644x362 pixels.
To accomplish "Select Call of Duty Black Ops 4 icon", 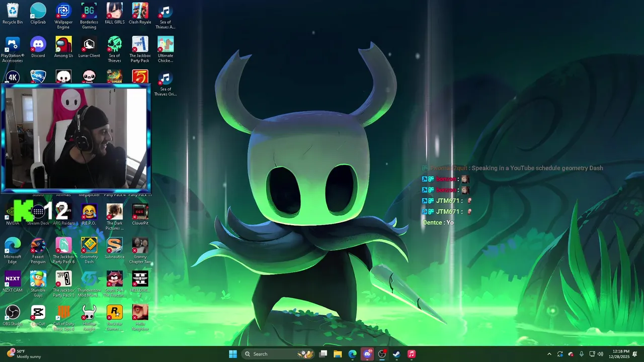I will point(63,318).
